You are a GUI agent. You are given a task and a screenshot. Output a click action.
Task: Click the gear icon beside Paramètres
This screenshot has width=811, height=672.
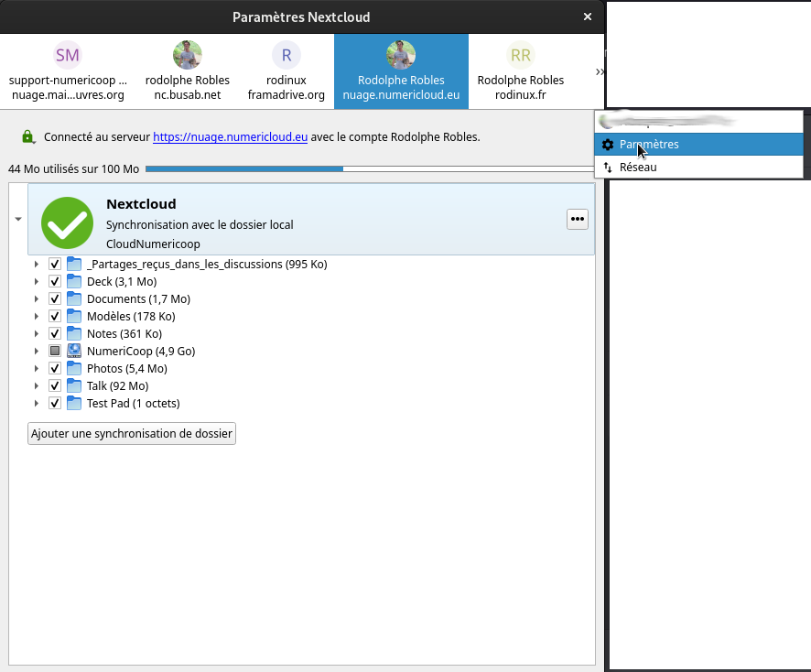pyautogui.click(x=608, y=145)
